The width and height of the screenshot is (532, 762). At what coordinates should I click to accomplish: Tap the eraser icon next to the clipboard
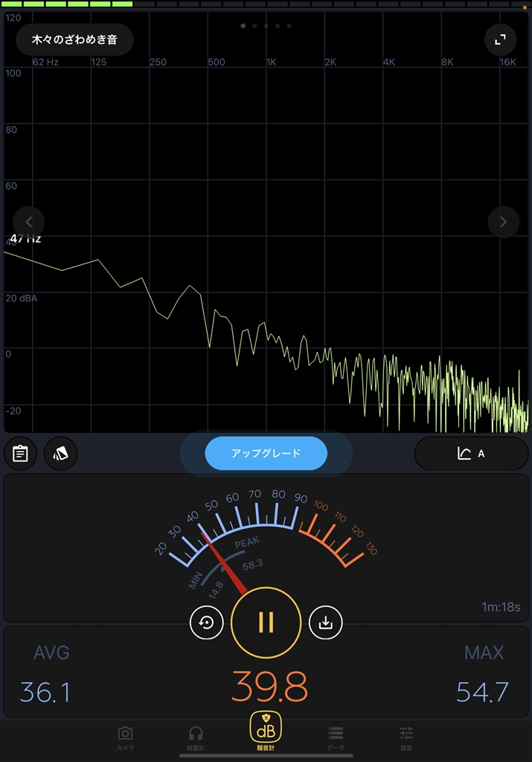click(x=61, y=453)
